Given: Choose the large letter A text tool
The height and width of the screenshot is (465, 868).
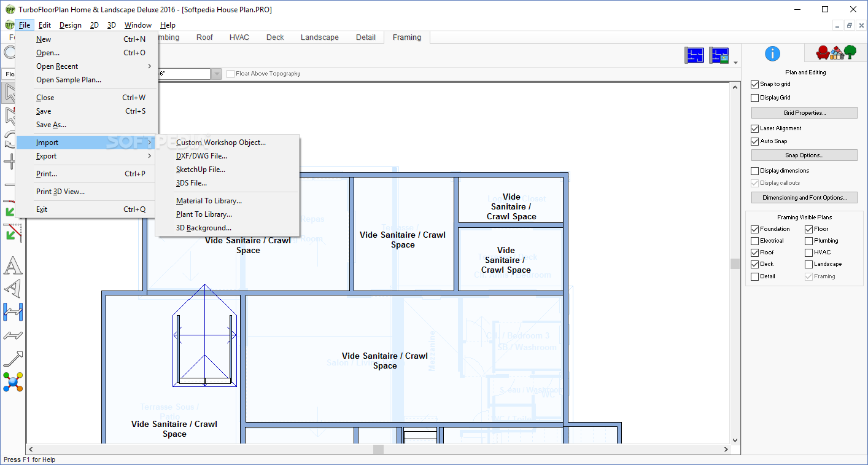Looking at the screenshot, I should [13, 266].
